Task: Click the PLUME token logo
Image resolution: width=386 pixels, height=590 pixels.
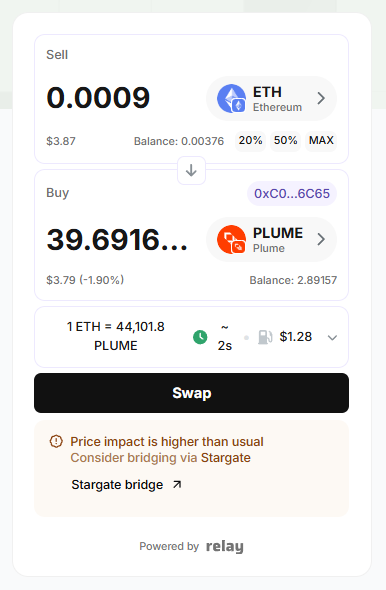Action: pyautogui.click(x=231, y=239)
